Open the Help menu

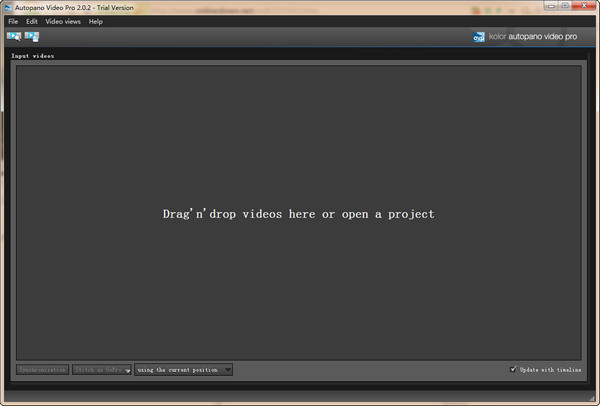point(96,21)
